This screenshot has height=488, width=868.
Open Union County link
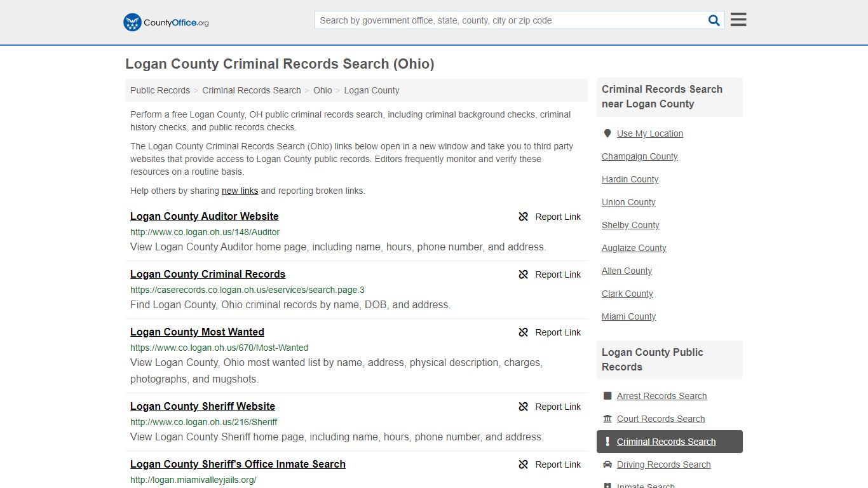[x=628, y=202]
